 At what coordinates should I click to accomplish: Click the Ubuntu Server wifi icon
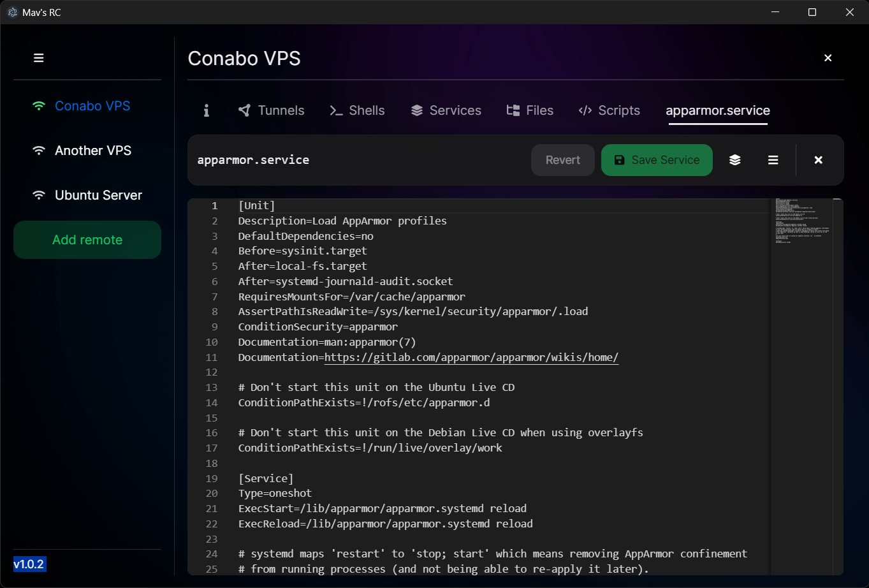click(x=39, y=195)
